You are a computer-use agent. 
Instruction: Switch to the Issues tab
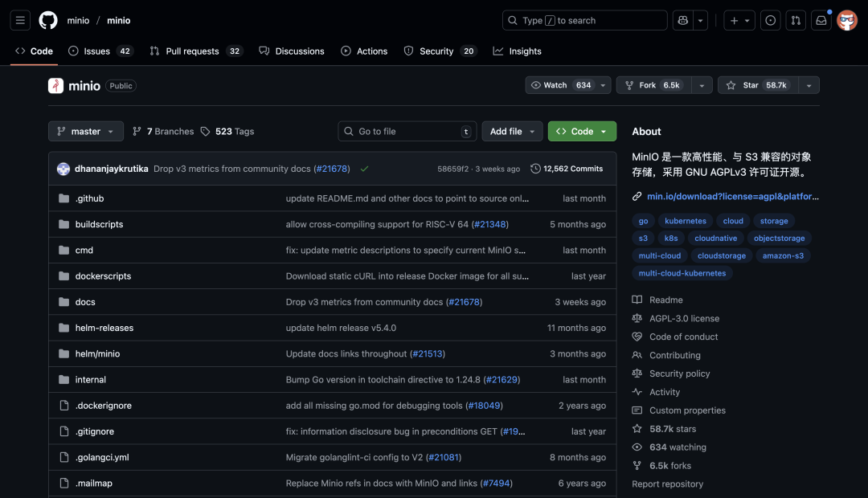coord(100,51)
